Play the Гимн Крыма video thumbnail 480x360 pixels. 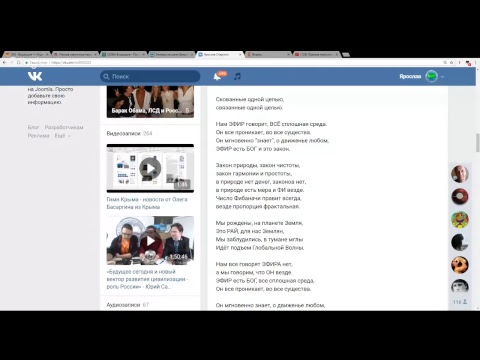[150, 168]
